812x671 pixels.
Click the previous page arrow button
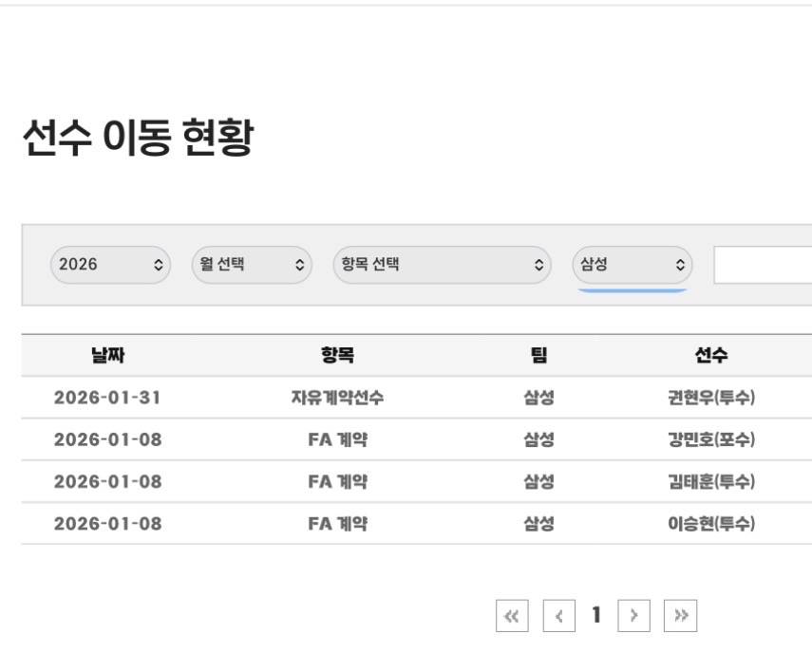pos(559,616)
